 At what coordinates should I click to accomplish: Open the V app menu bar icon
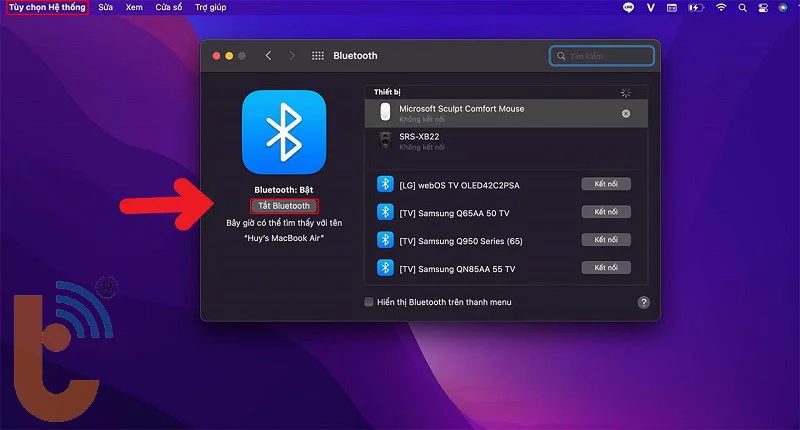coord(651,8)
